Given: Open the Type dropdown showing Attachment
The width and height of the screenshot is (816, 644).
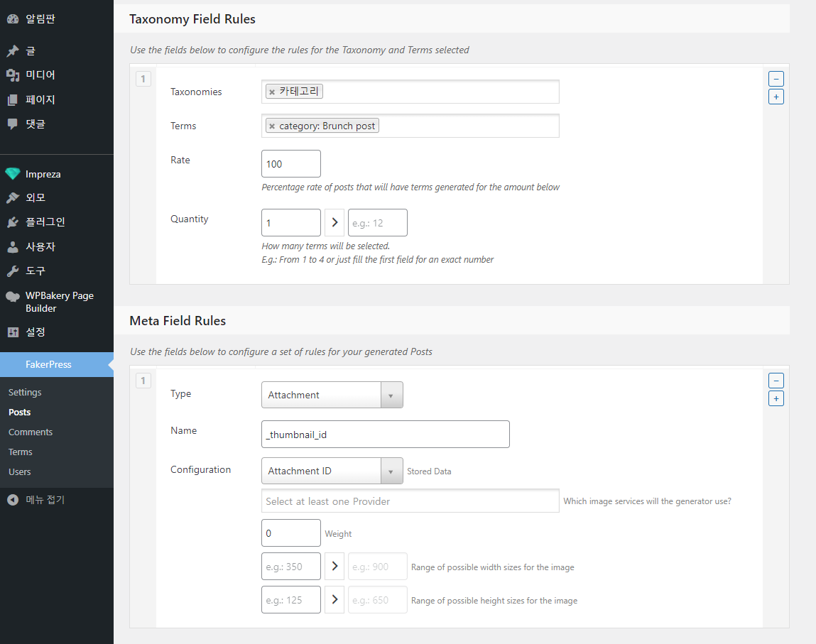Looking at the screenshot, I should 332,395.
